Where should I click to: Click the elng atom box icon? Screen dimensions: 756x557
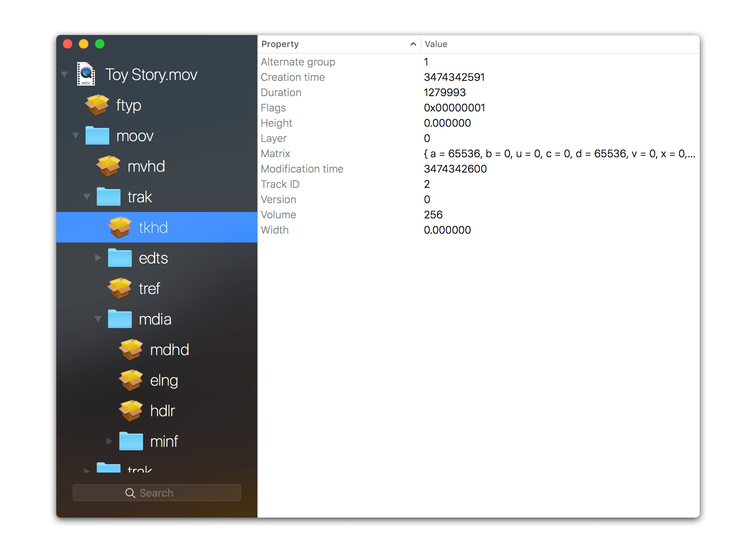point(131,380)
